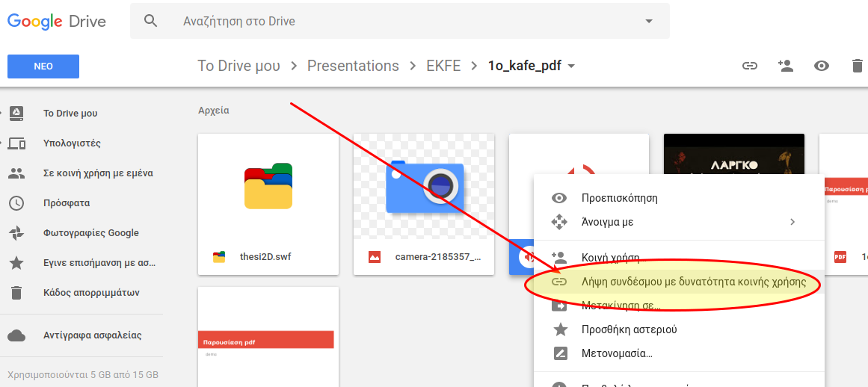868x387 pixels.
Task: Click the My Drive sidebar icon
Action: pyautogui.click(x=16, y=114)
